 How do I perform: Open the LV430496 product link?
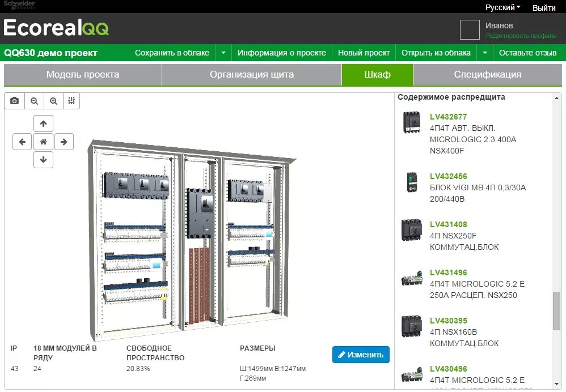449,369
